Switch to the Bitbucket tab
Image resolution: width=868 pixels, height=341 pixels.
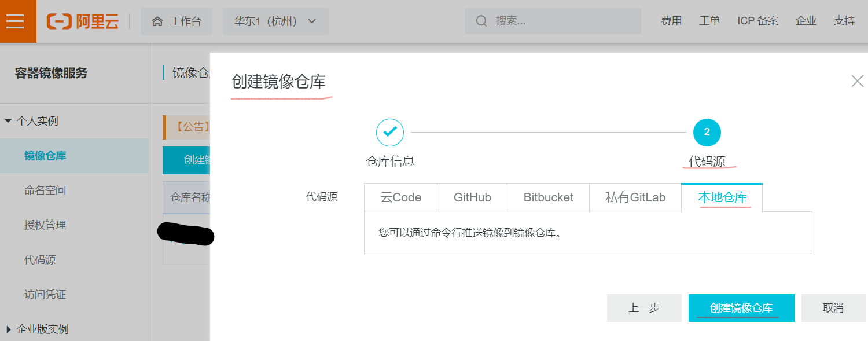point(548,197)
